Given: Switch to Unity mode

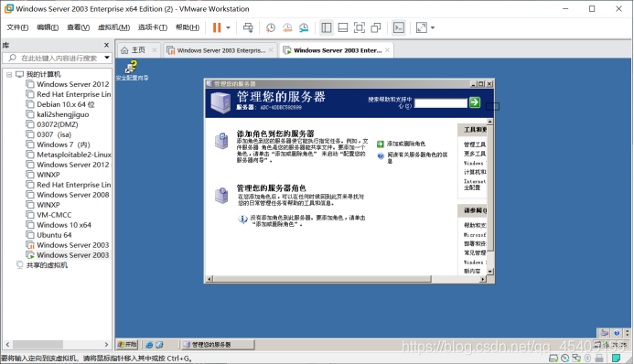Looking at the screenshot, I should click(x=376, y=27).
